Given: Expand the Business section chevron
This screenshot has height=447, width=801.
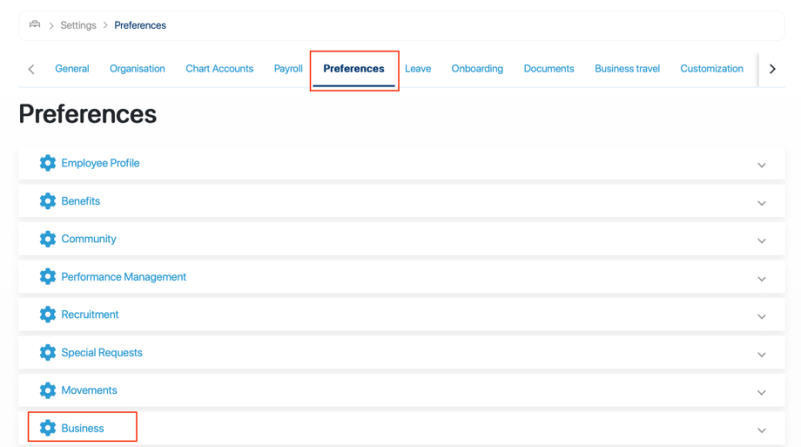Looking at the screenshot, I should click(762, 430).
